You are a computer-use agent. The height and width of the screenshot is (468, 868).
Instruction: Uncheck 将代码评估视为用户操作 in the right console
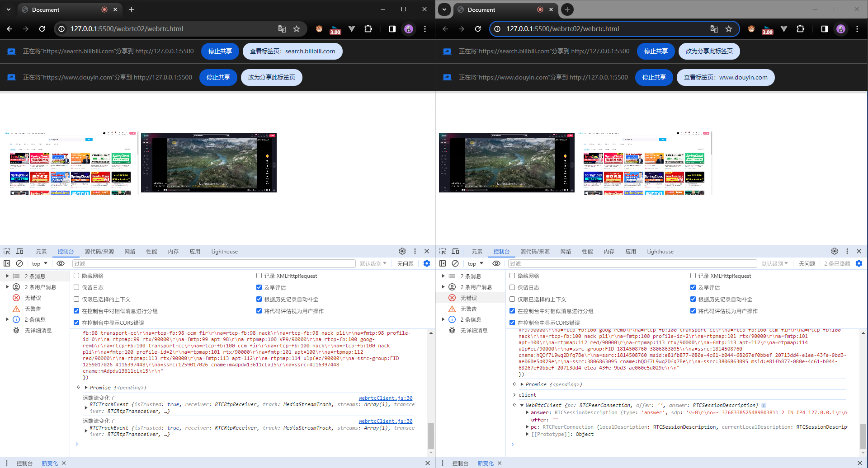tap(693, 311)
